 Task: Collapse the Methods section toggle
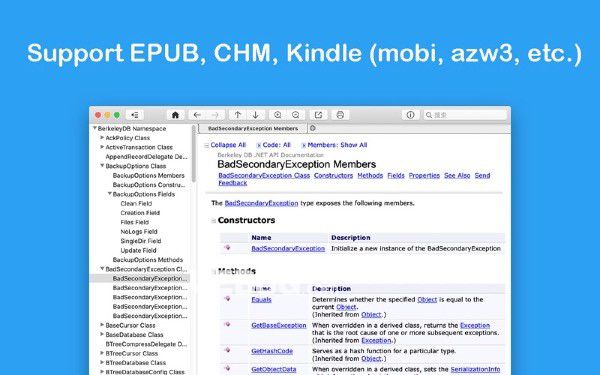coord(214,272)
